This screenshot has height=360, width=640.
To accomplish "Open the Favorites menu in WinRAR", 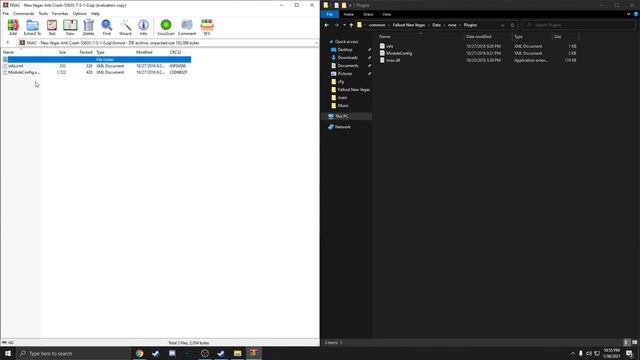I will click(x=60, y=13).
